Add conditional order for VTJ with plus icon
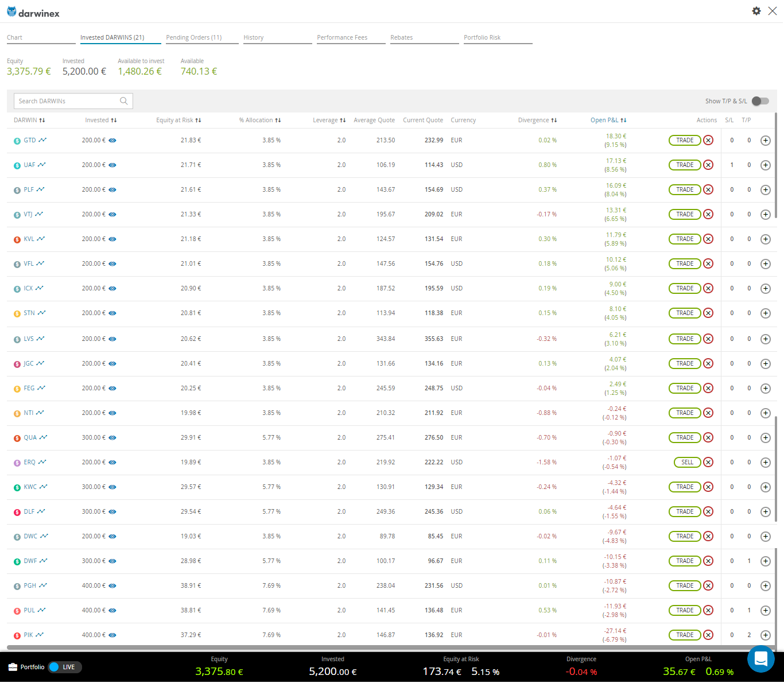The width and height of the screenshot is (784, 683). pyautogui.click(x=765, y=215)
